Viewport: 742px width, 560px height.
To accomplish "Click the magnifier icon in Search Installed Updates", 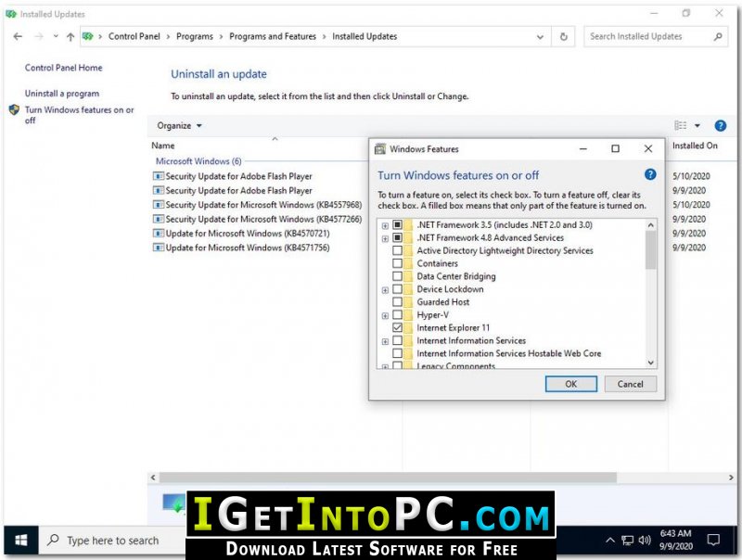I will click(718, 36).
